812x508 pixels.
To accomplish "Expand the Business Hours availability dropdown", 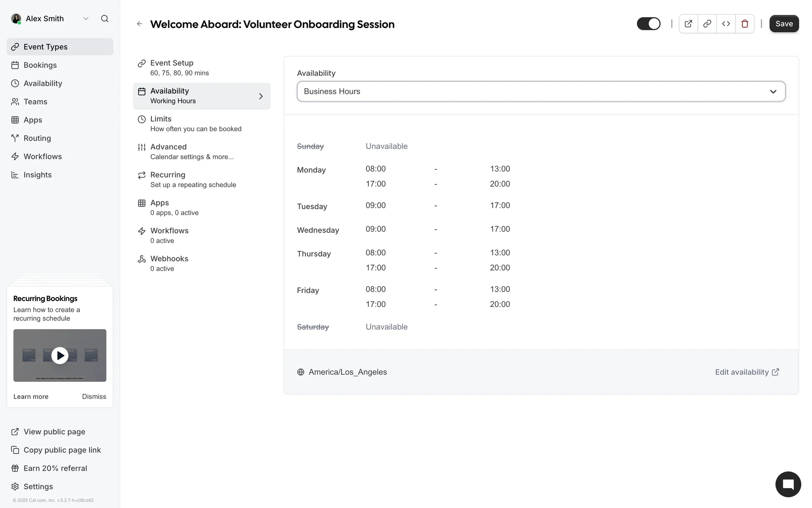I will (541, 91).
